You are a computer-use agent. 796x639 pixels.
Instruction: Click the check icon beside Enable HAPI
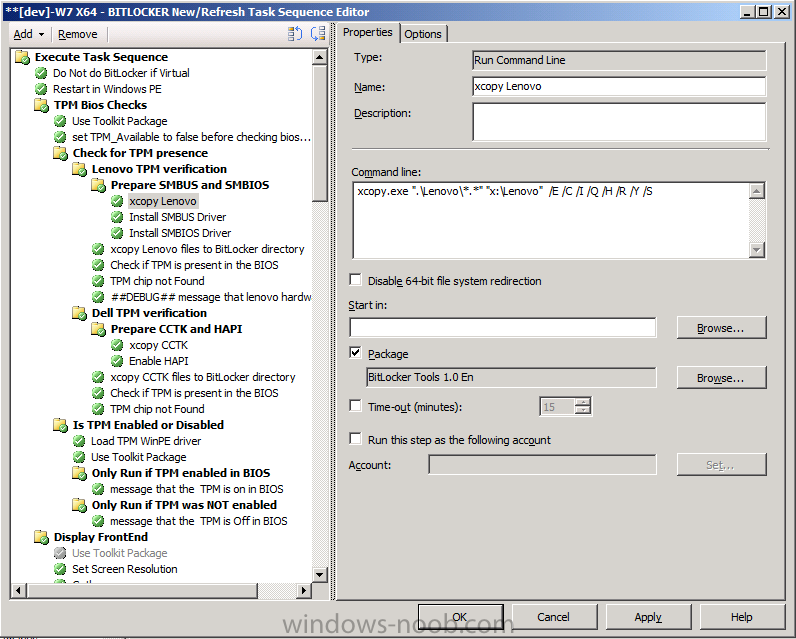coord(117,361)
